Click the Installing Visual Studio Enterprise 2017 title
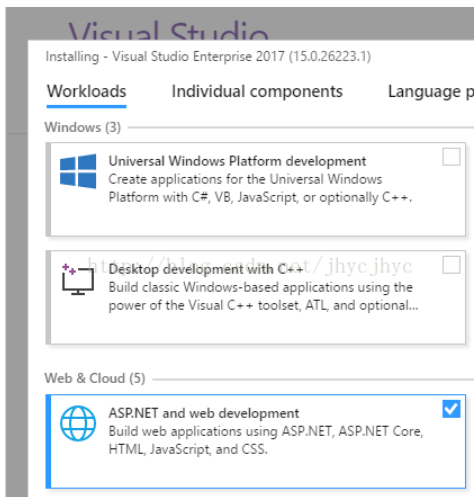Viewport: 474px width, 497px height. (x=208, y=56)
